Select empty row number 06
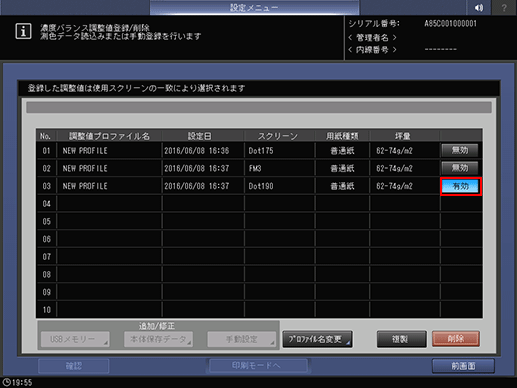Viewport: 517px width, 388px height. pos(47,239)
